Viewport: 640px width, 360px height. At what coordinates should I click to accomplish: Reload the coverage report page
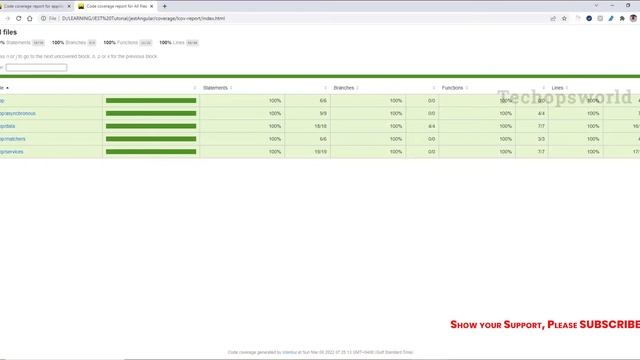18,18
